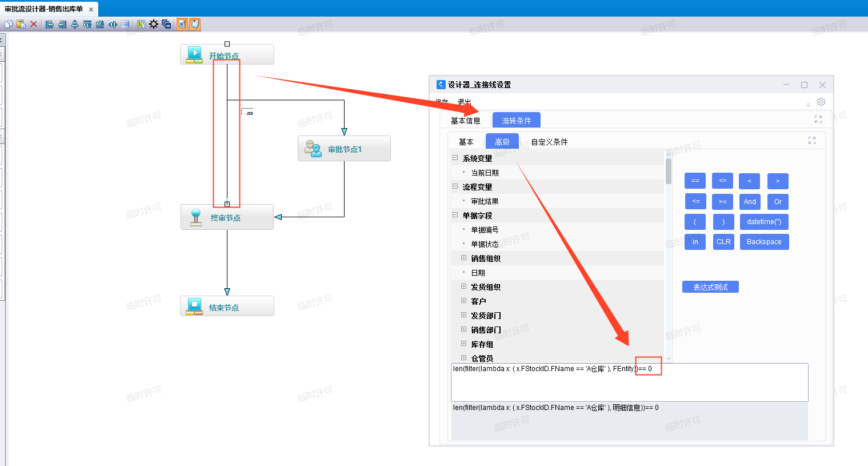Click the picture icon in the toolbar

141,24
